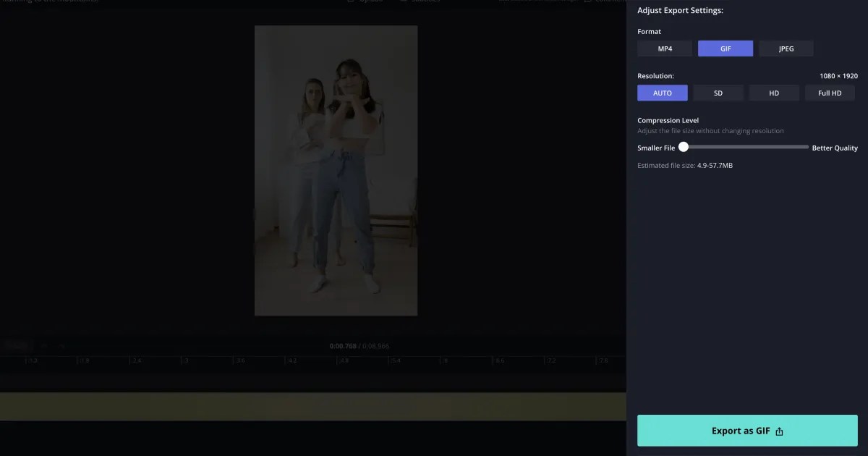This screenshot has height=456, width=868.
Task: Click the compression level slider handle
Action: click(x=684, y=147)
